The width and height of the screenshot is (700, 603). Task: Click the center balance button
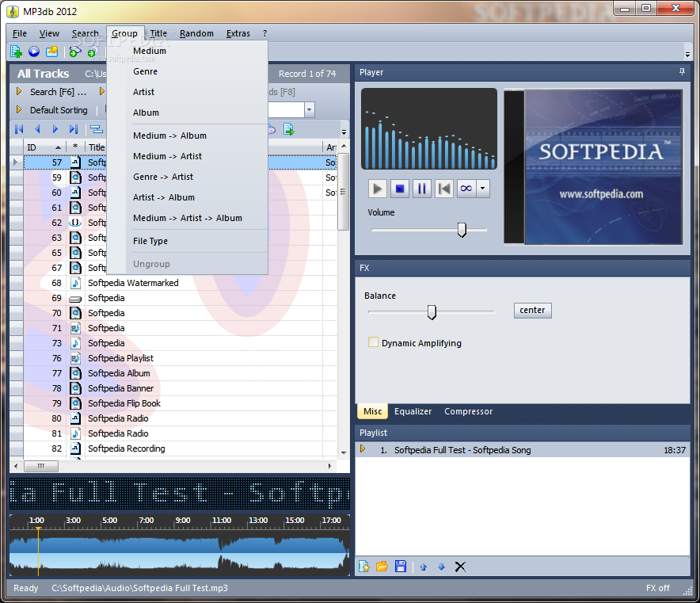[x=533, y=311]
